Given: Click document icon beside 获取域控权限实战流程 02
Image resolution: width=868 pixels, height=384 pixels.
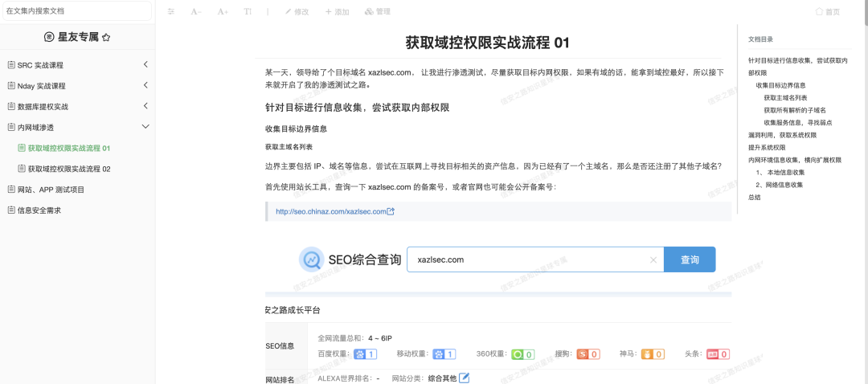Looking at the screenshot, I should [22, 169].
